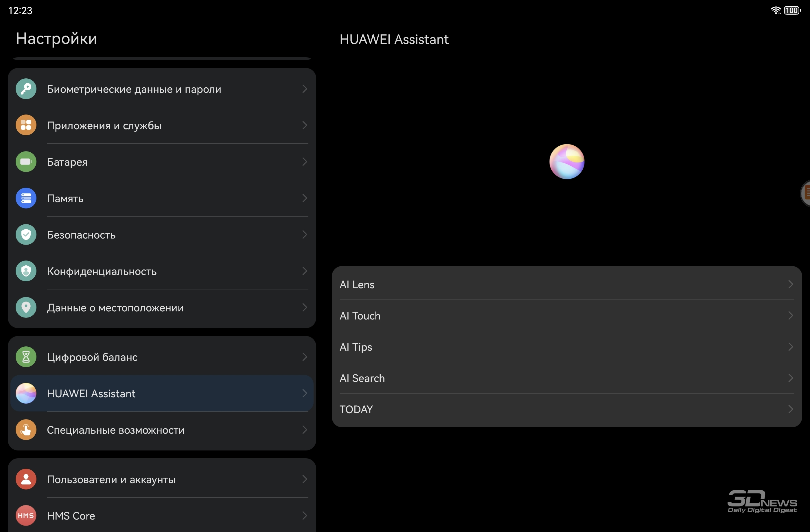Screen dimensions: 810x532
Task: Tap the hourglass icon Цифровой баланс
Action: click(x=26, y=357)
